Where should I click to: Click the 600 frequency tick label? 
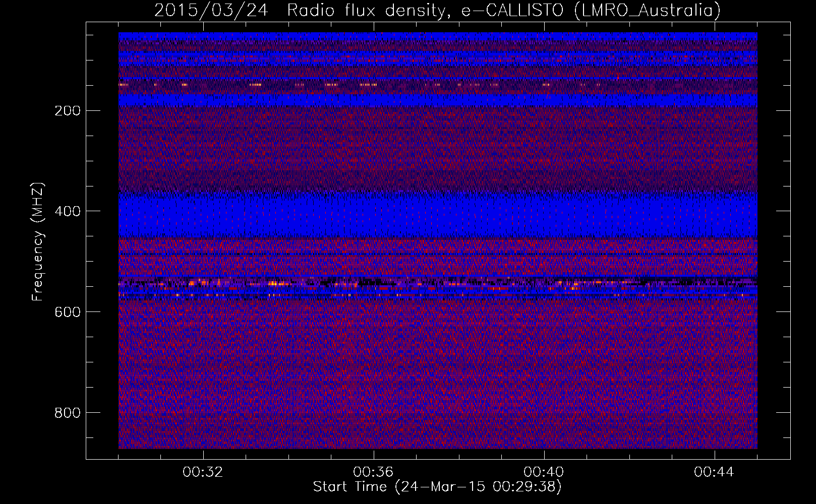pos(67,311)
